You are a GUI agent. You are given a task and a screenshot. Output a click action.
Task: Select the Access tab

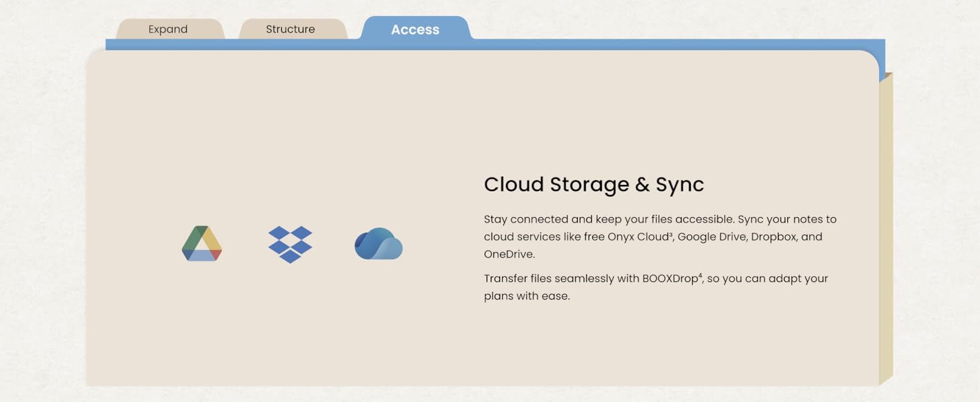click(415, 29)
